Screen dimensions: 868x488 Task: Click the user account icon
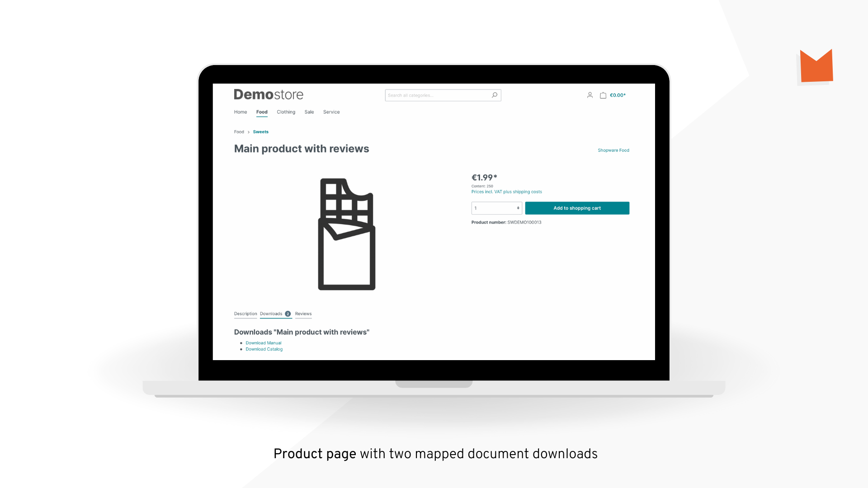590,95
